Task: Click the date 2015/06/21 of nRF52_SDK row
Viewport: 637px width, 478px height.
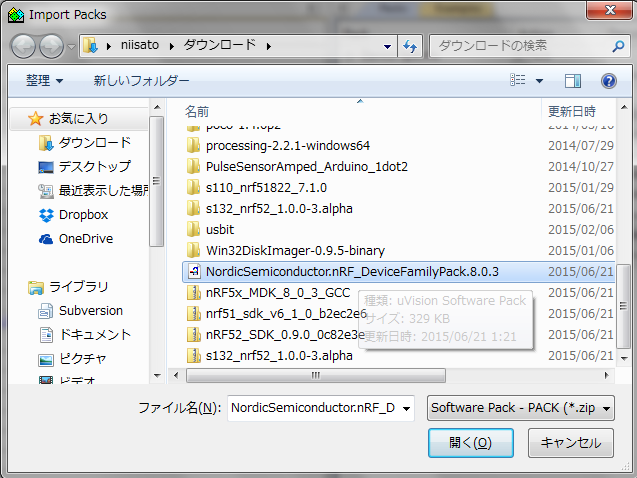Action: [581, 335]
